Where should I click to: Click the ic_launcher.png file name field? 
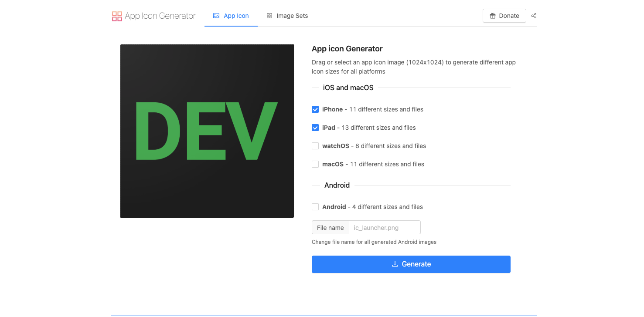click(385, 227)
